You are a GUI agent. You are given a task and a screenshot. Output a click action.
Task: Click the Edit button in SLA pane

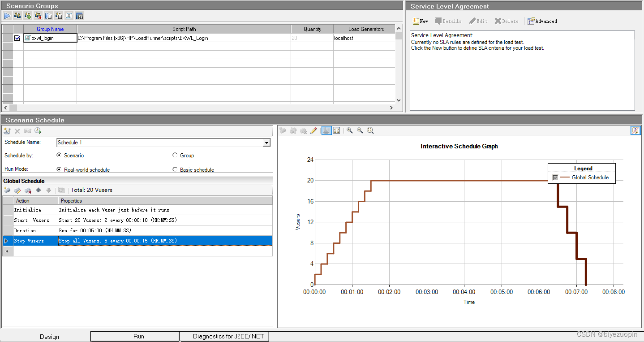[x=478, y=21]
